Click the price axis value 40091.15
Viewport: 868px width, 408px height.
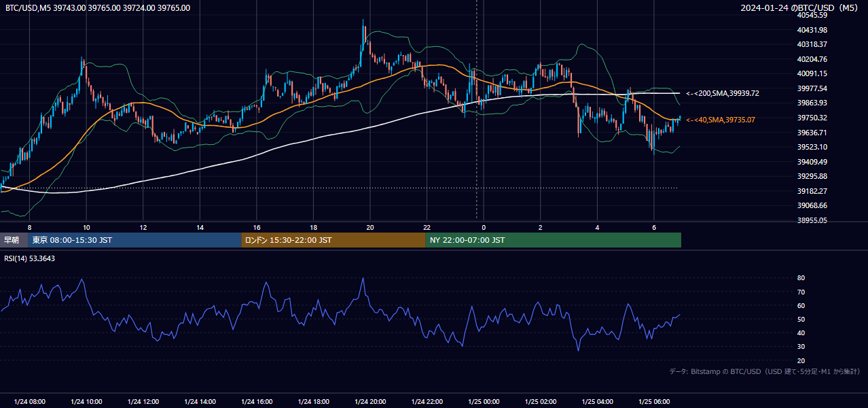(x=812, y=73)
